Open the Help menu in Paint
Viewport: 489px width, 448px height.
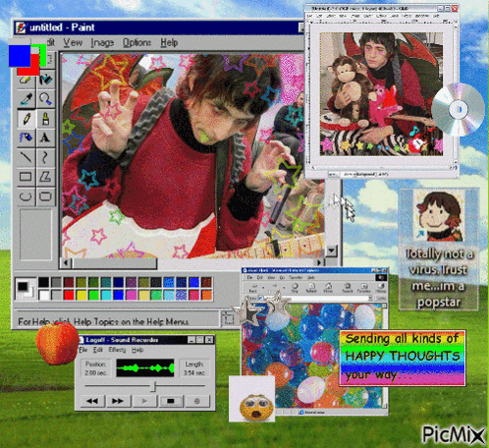tap(169, 42)
